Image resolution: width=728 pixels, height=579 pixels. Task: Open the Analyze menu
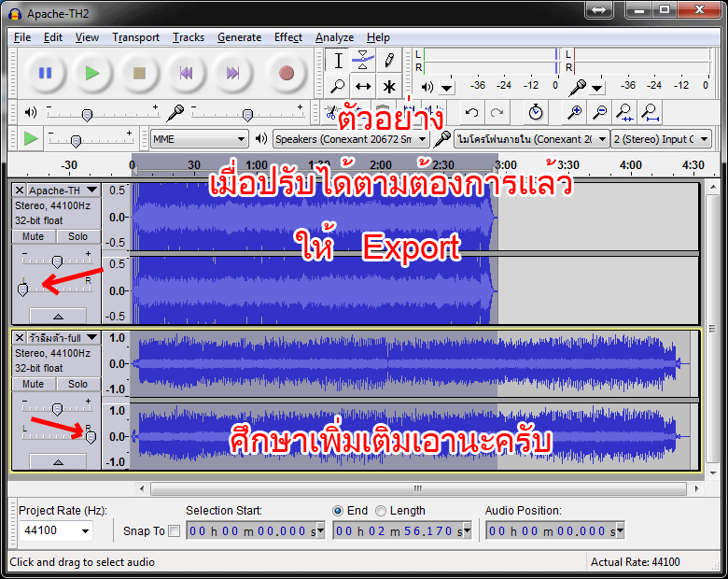coord(334,37)
